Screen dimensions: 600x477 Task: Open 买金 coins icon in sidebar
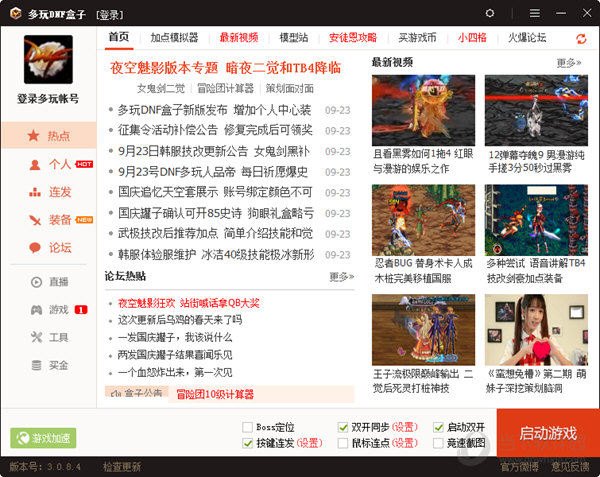point(36,365)
